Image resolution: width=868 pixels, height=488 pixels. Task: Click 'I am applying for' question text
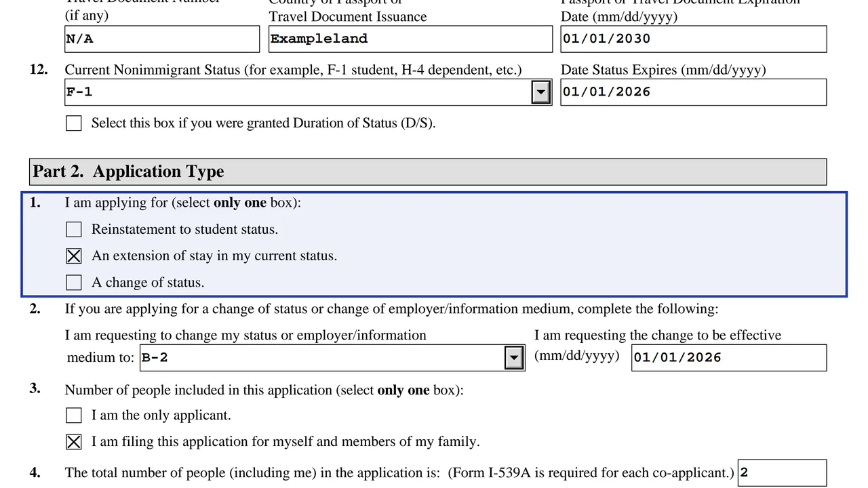(x=183, y=203)
